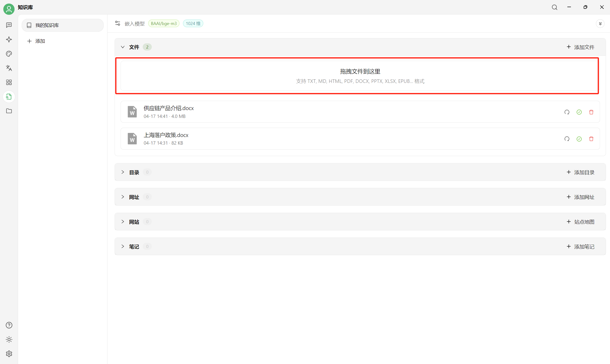Click the 添加网址 button
The width and height of the screenshot is (610, 364).
[x=580, y=197]
